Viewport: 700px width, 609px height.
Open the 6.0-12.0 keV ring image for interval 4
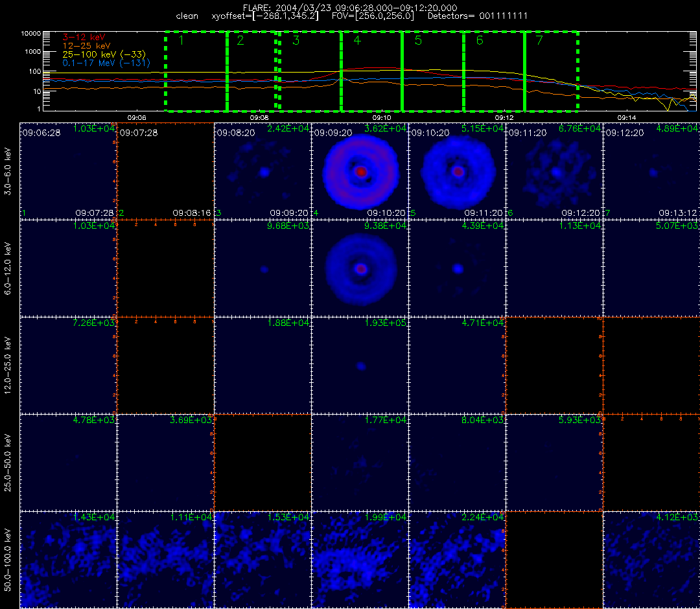click(x=360, y=269)
